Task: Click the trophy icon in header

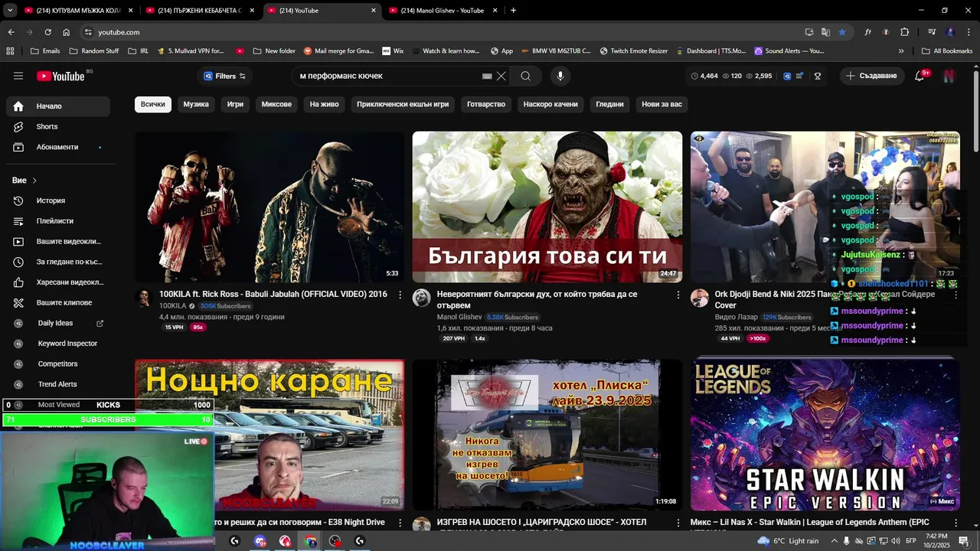Action: (818, 76)
